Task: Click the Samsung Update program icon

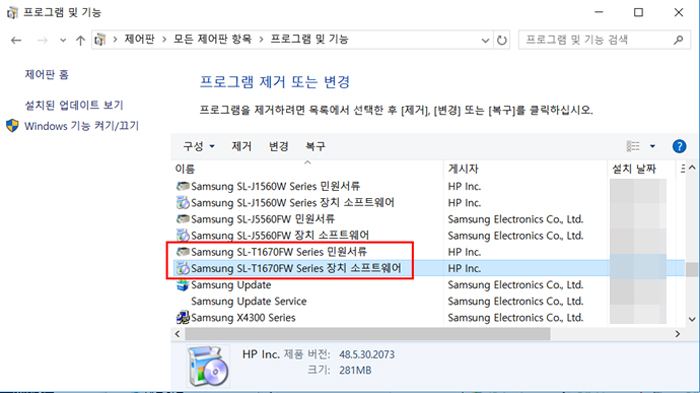Action: [x=183, y=285]
